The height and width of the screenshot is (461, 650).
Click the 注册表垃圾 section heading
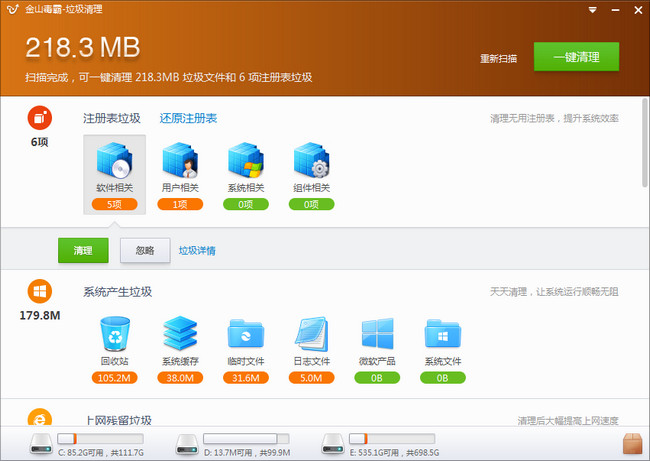112,119
